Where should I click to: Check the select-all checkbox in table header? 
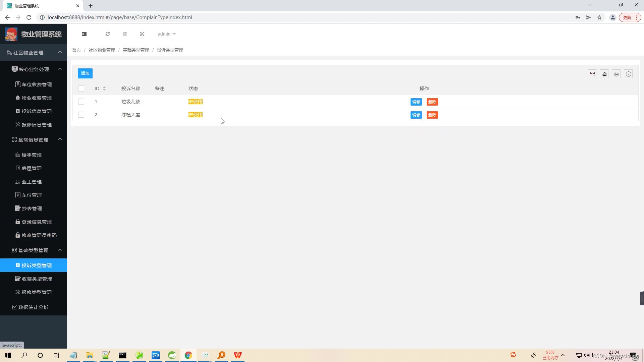[x=81, y=88]
